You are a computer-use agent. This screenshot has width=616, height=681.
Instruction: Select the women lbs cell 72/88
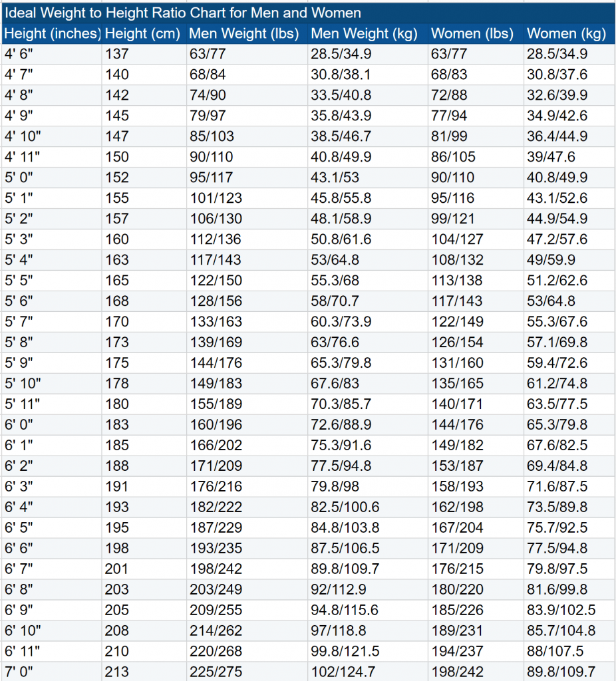point(476,95)
